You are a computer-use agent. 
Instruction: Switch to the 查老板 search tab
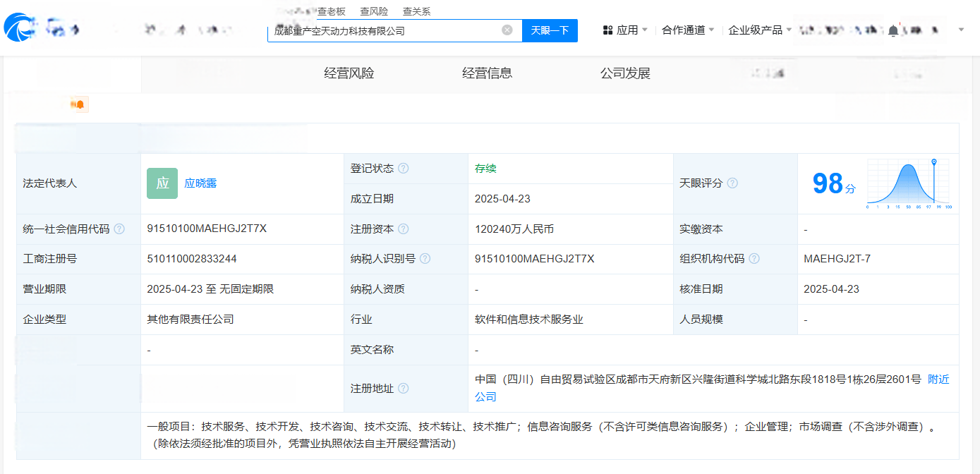coord(332,11)
